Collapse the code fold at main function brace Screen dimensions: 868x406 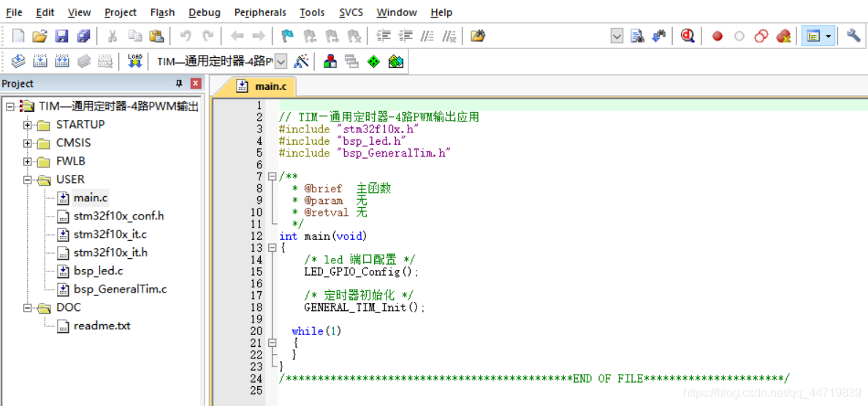click(272, 248)
